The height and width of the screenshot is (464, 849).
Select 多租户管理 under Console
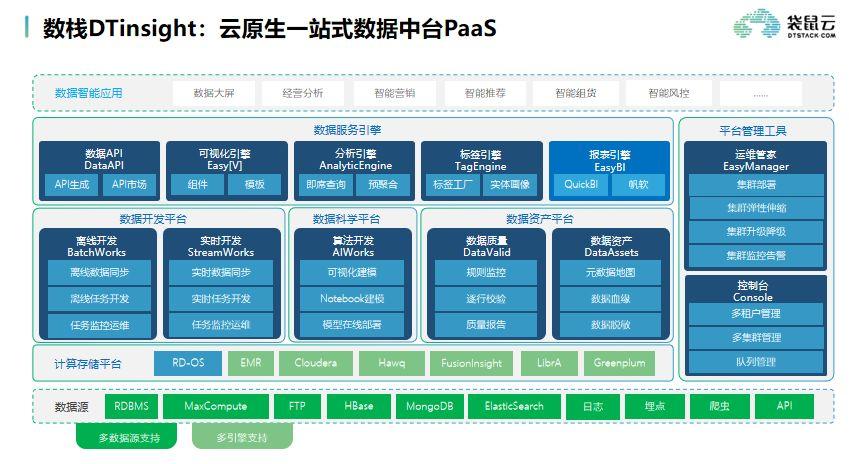point(756,313)
